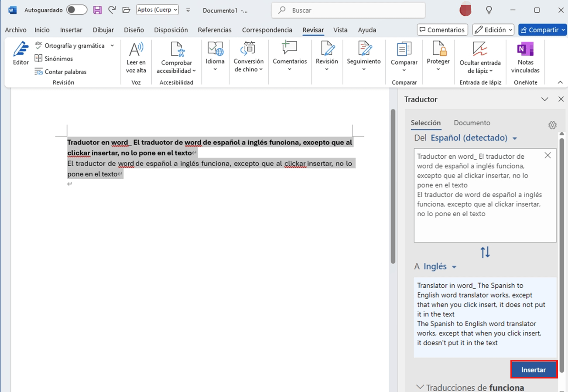This screenshot has width=568, height=392.
Task: Open Traductor pane options chevron
Action: pyautogui.click(x=544, y=99)
